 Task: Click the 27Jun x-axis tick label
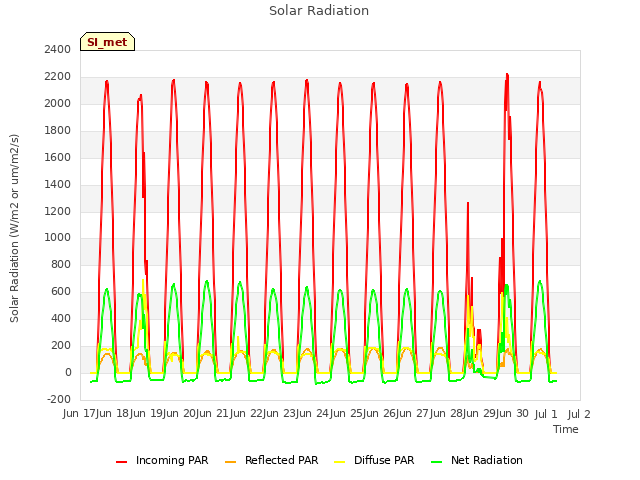(431, 414)
